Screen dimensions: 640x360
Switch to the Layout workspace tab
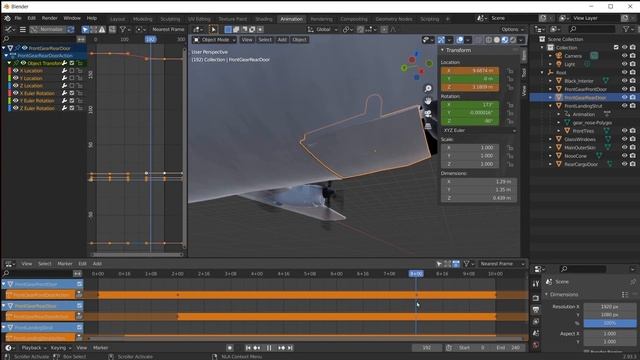coord(117,19)
